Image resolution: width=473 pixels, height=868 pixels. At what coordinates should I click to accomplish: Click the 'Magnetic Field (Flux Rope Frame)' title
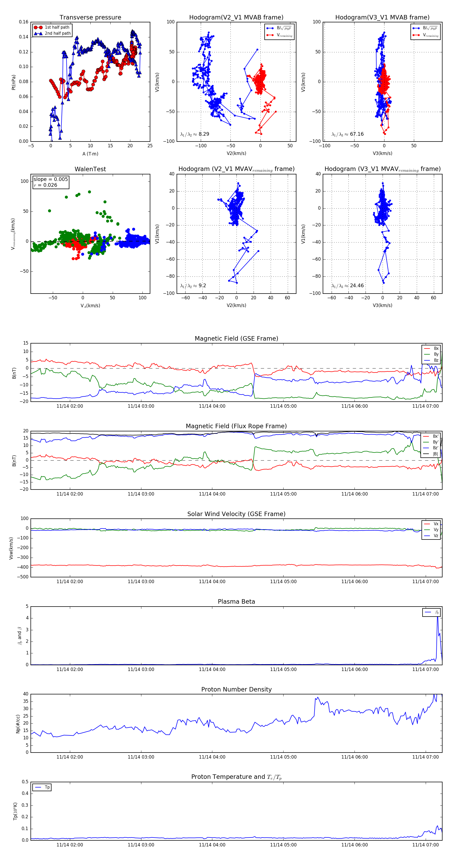tap(236, 426)
